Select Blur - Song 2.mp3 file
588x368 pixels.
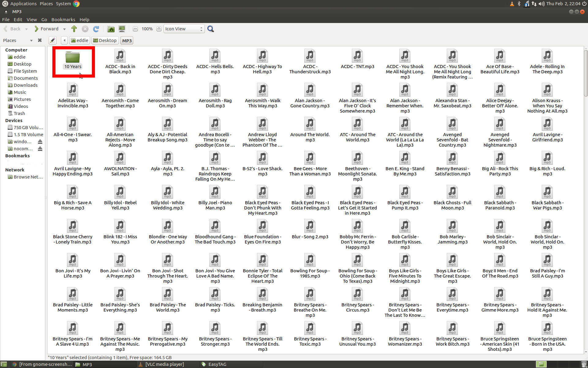pos(310,229)
